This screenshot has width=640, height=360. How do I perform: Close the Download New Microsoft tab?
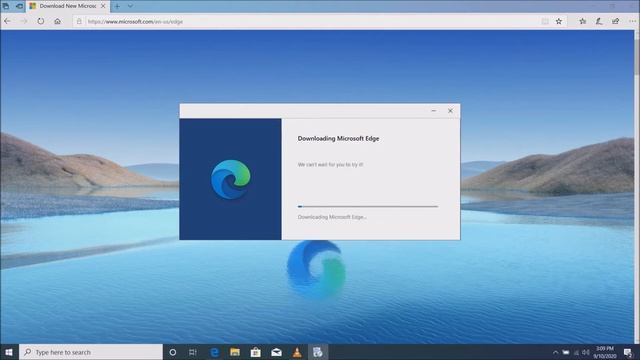(103, 6)
